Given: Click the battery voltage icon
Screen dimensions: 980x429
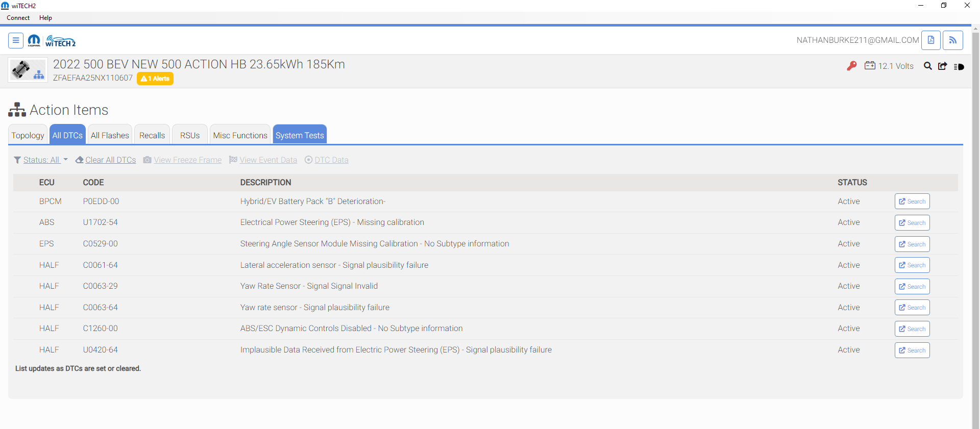Looking at the screenshot, I should point(870,66).
